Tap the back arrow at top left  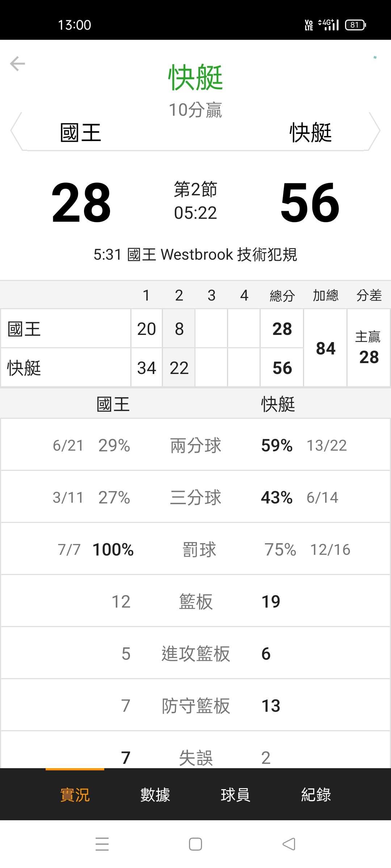(x=17, y=64)
